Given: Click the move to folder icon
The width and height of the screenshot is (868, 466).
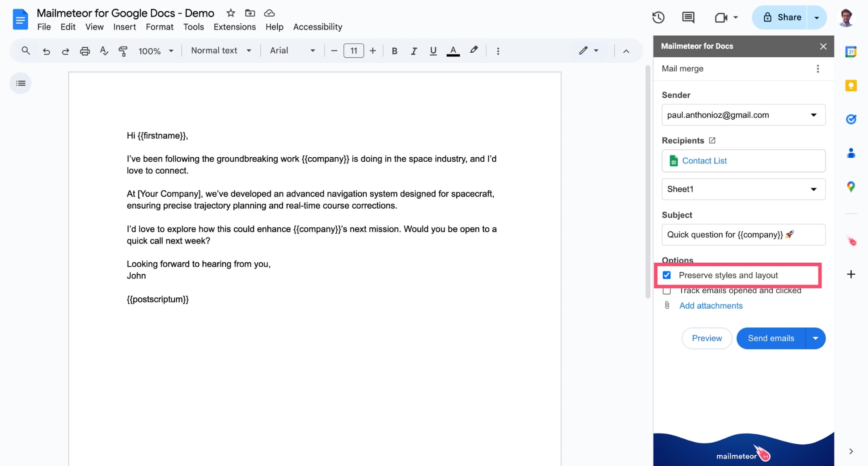Looking at the screenshot, I should 250,13.
